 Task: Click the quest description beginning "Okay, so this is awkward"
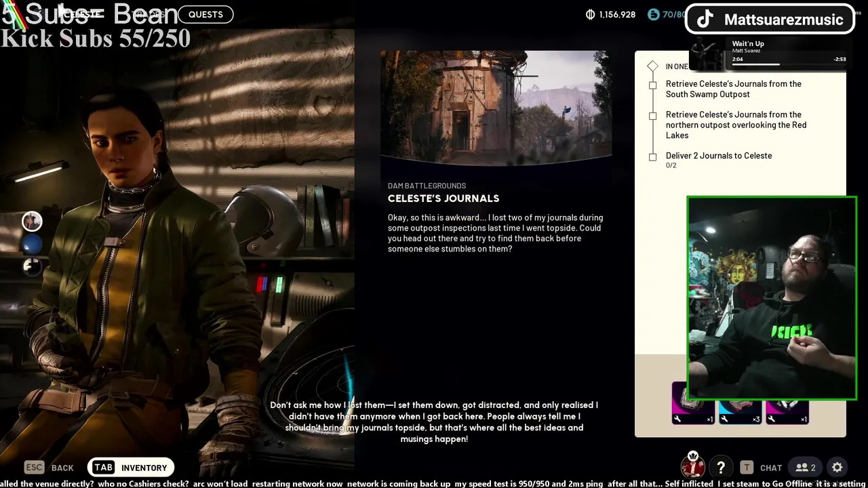pos(495,233)
